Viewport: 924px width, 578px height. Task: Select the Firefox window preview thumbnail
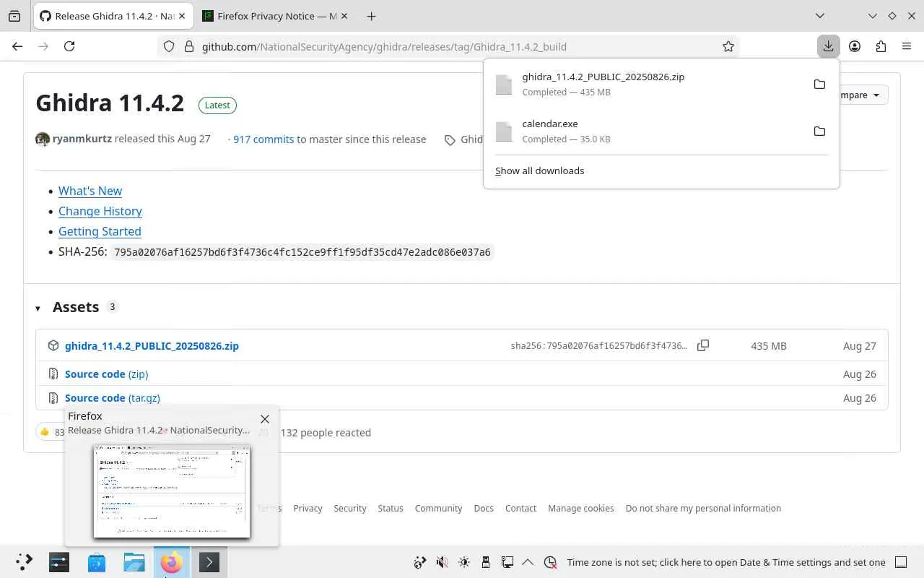[172, 491]
